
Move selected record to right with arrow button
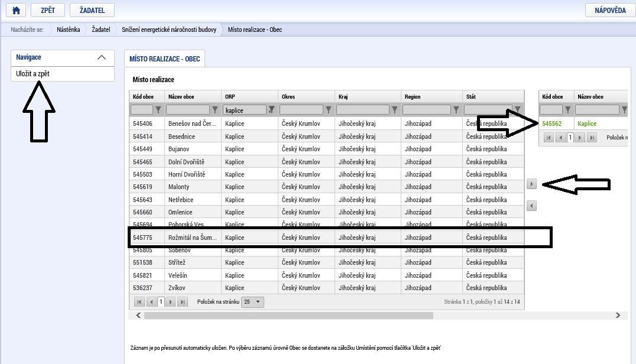[531, 184]
